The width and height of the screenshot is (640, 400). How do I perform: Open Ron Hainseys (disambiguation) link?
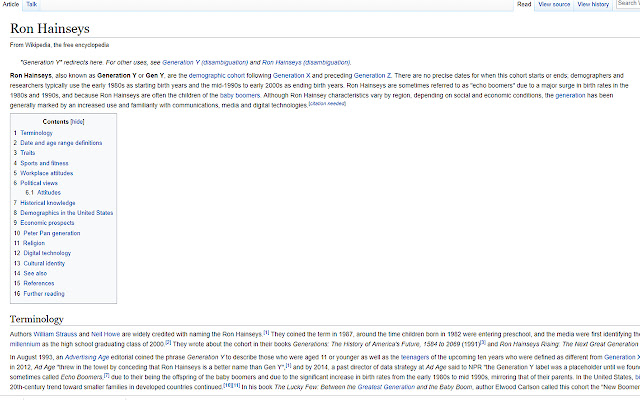pyautogui.click(x=306, y=62)
